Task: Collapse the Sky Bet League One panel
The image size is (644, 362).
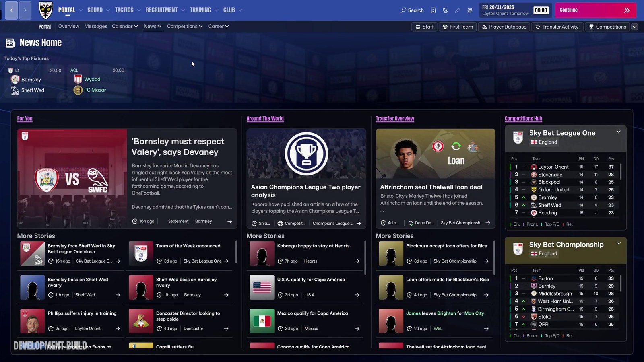Action: (619, 132)
